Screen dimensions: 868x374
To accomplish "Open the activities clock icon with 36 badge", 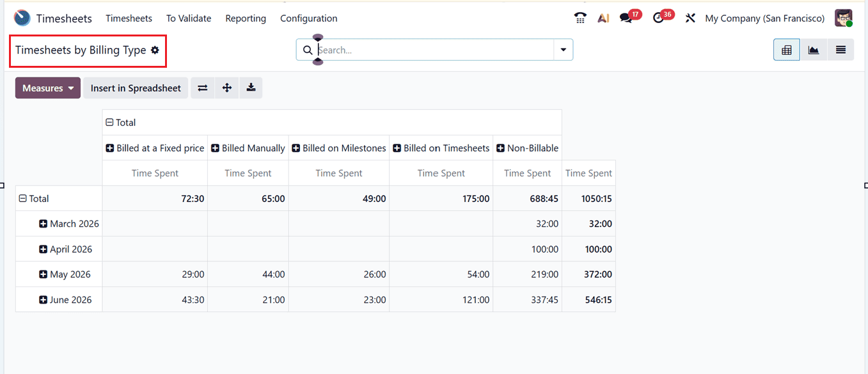I will tap(658, 19).
